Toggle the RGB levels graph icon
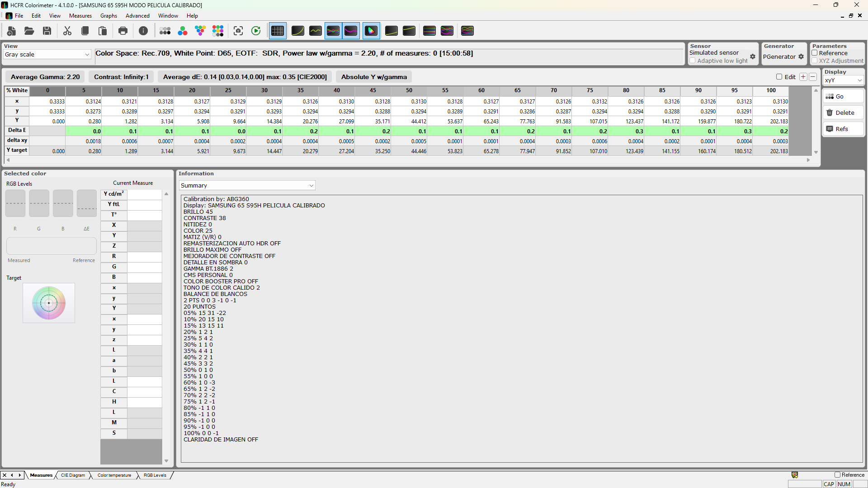The width and height of the screenshot is (868, 488). coord(333,31)
